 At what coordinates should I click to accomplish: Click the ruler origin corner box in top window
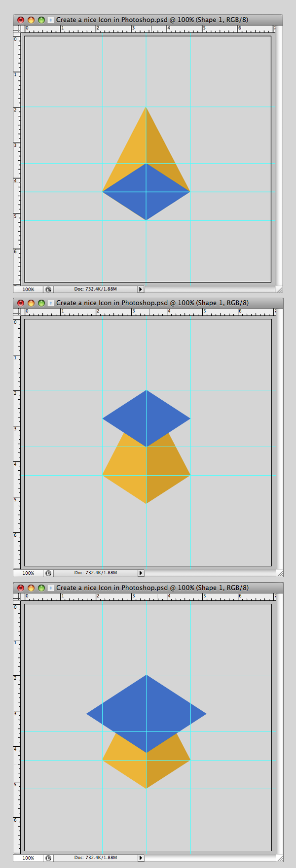click(16, 29)
